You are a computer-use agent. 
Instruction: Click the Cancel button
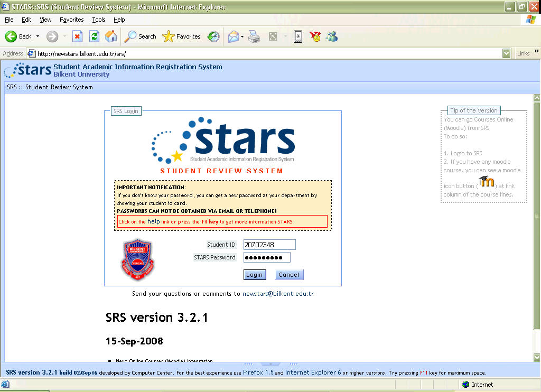point(289,275)
